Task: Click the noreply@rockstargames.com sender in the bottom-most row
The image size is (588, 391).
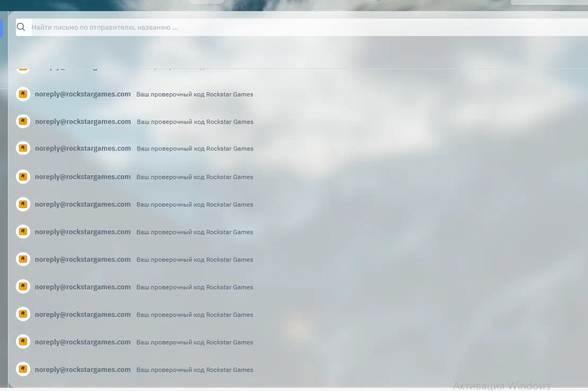Action: tap(83, 370)
